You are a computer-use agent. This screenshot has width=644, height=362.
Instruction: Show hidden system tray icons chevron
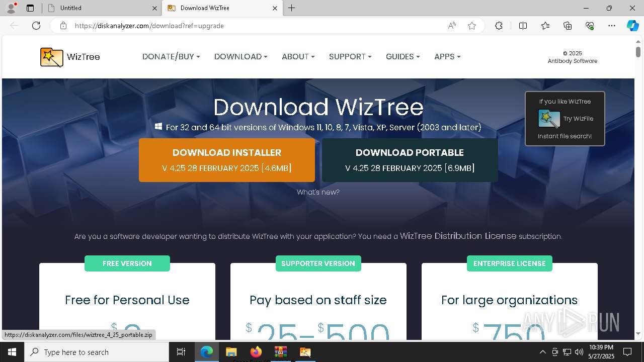point(542,352)
